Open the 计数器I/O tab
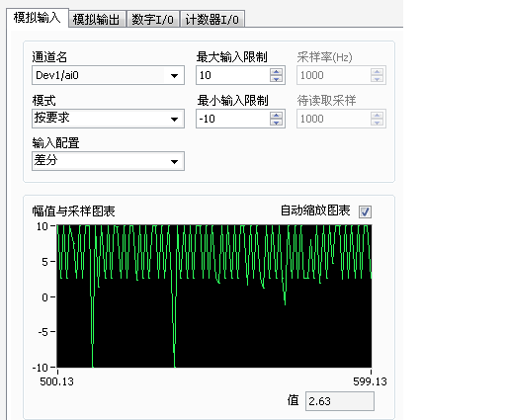The width and height of the screenshot is (506, 420). pos(212,19)
